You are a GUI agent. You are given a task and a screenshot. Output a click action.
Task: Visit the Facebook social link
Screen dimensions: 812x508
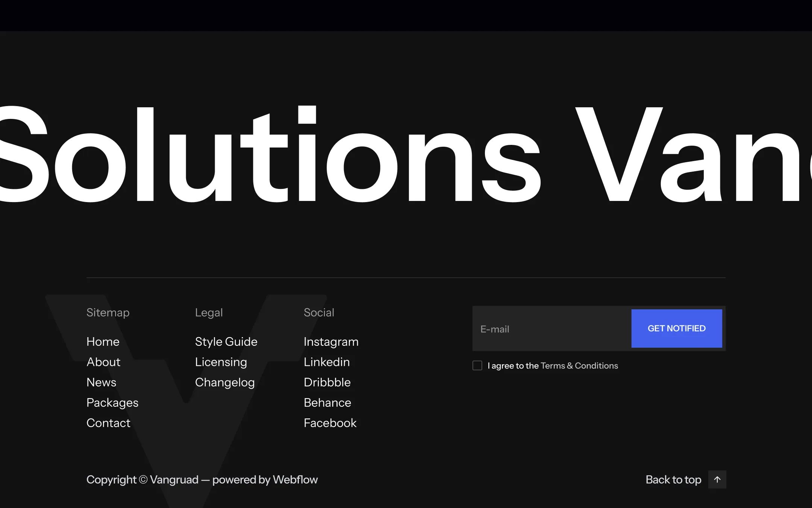pos(330,423)
